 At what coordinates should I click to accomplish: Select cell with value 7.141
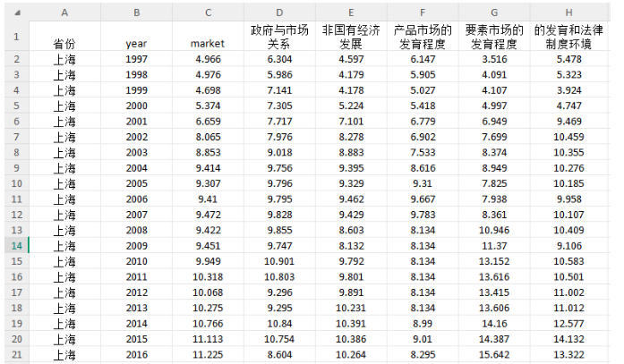tap(279, 90)
